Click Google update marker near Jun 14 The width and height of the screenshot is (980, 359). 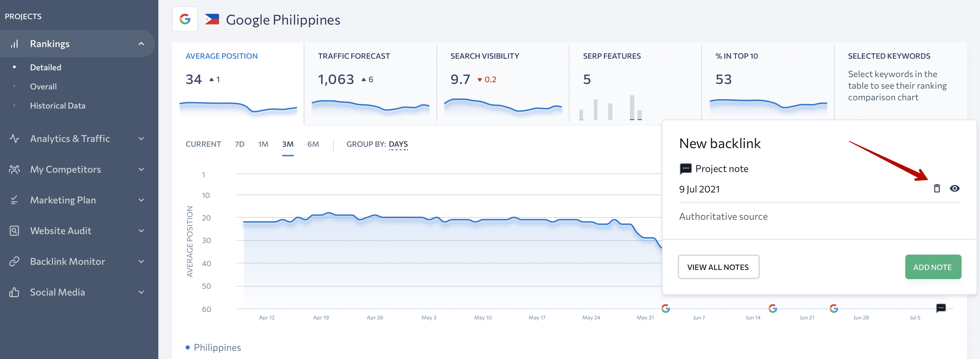773,308
